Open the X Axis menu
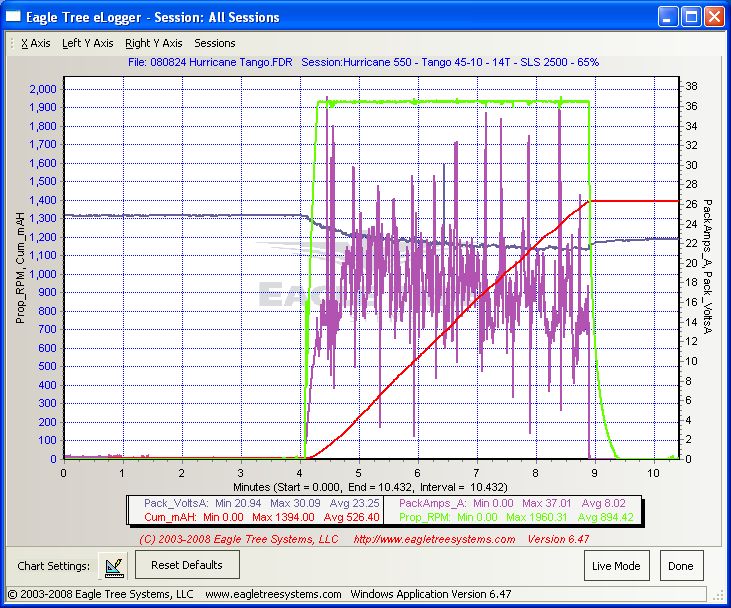731x608 pixels. 36,43
